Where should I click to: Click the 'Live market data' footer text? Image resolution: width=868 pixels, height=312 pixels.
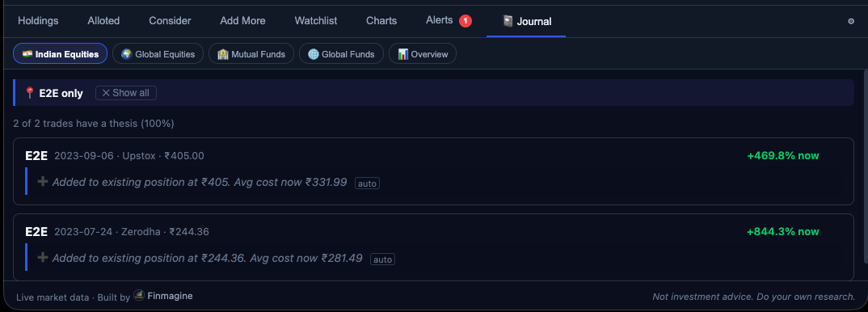click(x=53, y=297)
